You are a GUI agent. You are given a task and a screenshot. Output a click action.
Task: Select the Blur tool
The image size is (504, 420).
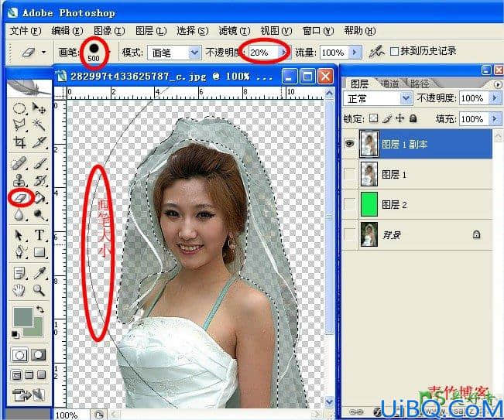[19, 214]
